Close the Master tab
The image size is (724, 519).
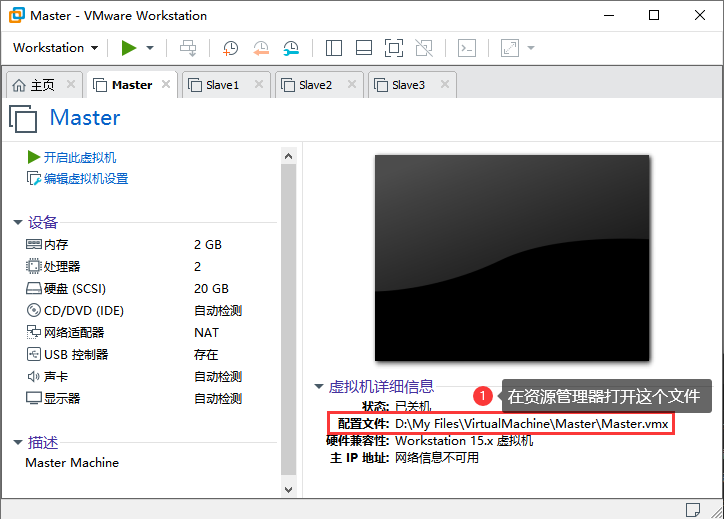[166, 84]
